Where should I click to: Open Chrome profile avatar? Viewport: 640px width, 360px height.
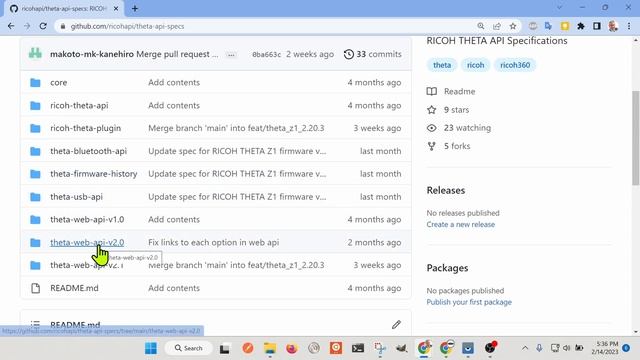[613, 26]
